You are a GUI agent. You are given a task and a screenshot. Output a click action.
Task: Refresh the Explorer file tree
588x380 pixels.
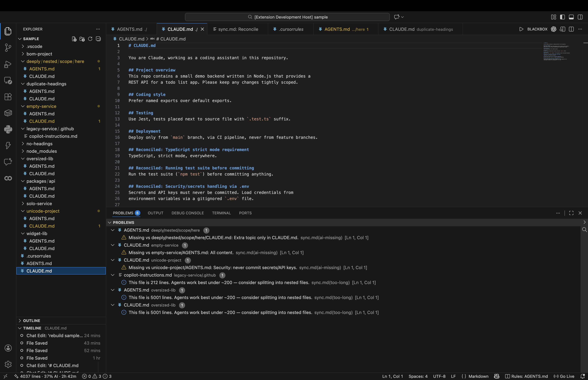coord(90,39)
